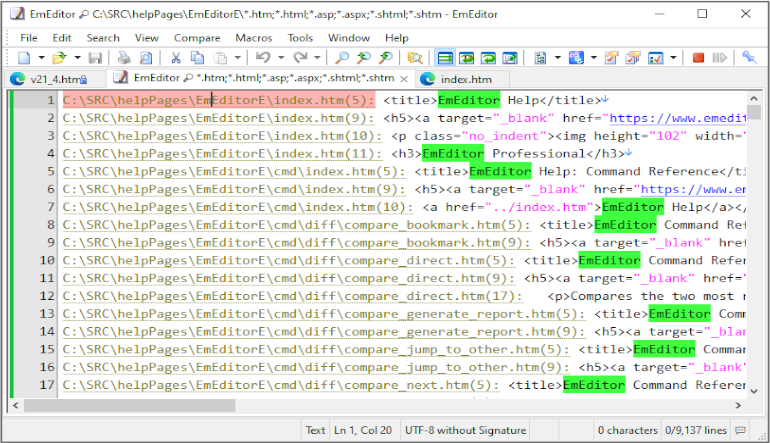Click the vertical scrollbar down arrow
Screen dimensions: 770x443
tap(754, 391)
